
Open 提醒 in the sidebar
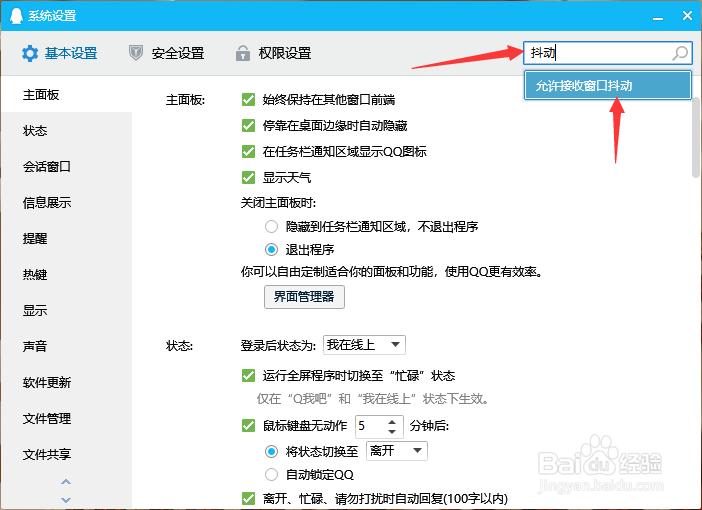click(66, 238)
